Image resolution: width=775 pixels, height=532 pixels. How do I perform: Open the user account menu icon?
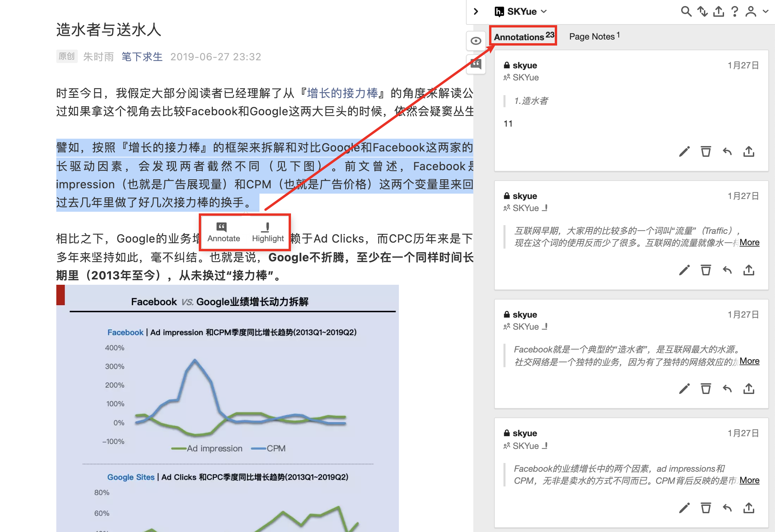pyautogui.click(x=751, y=12)
